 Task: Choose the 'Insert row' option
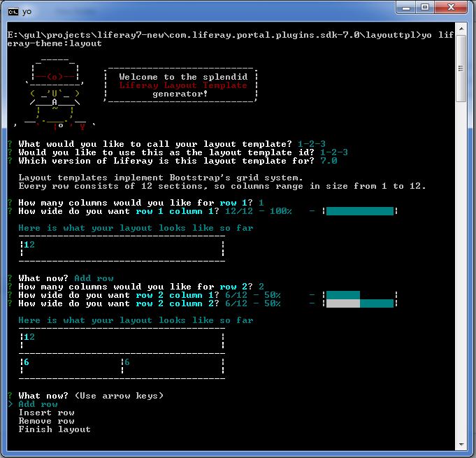46,413
